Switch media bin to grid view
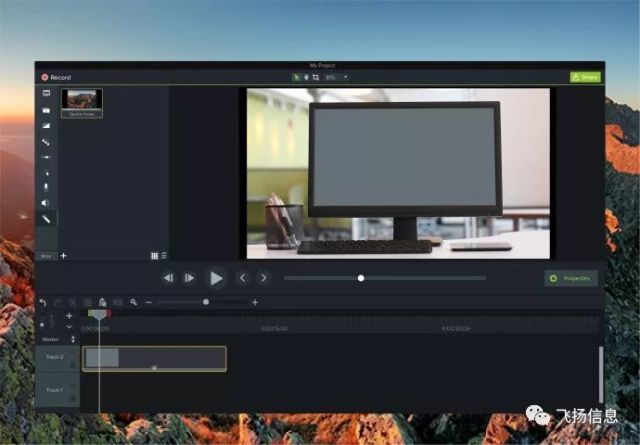Image resolution: width=640 pixels, height=445 pixels. (x=154, y=256)
